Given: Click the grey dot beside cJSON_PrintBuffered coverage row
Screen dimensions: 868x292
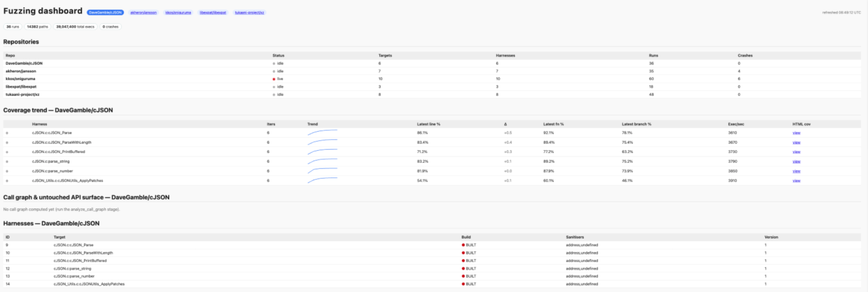Looking at the screenshot, I should (7, 152).
